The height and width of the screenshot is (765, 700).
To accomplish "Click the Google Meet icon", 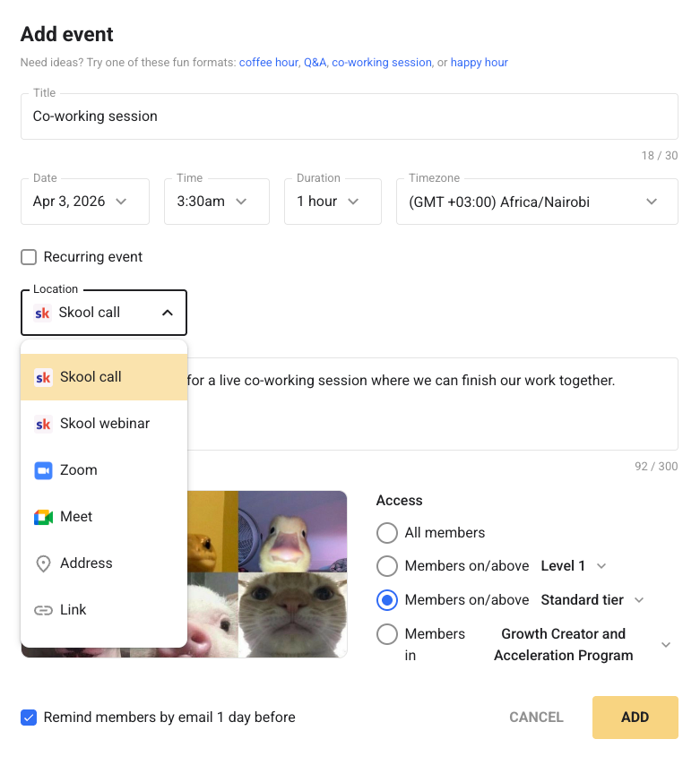I will pos(43,517).
